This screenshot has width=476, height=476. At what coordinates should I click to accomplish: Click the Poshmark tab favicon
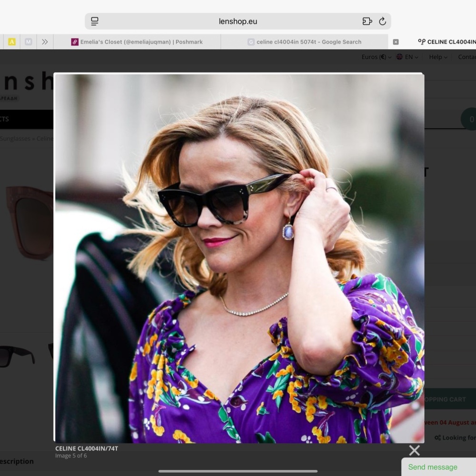(x=75, y=42)
